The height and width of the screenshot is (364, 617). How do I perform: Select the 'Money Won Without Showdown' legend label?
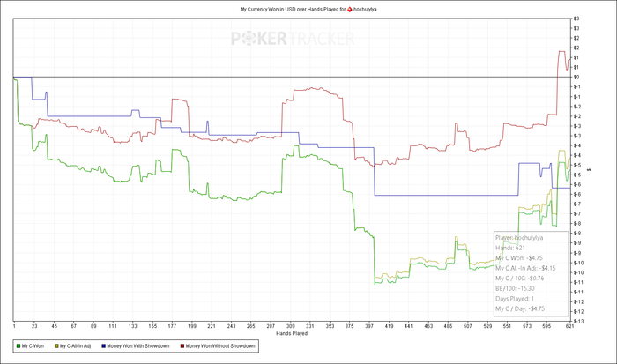(x=220, y=346)
